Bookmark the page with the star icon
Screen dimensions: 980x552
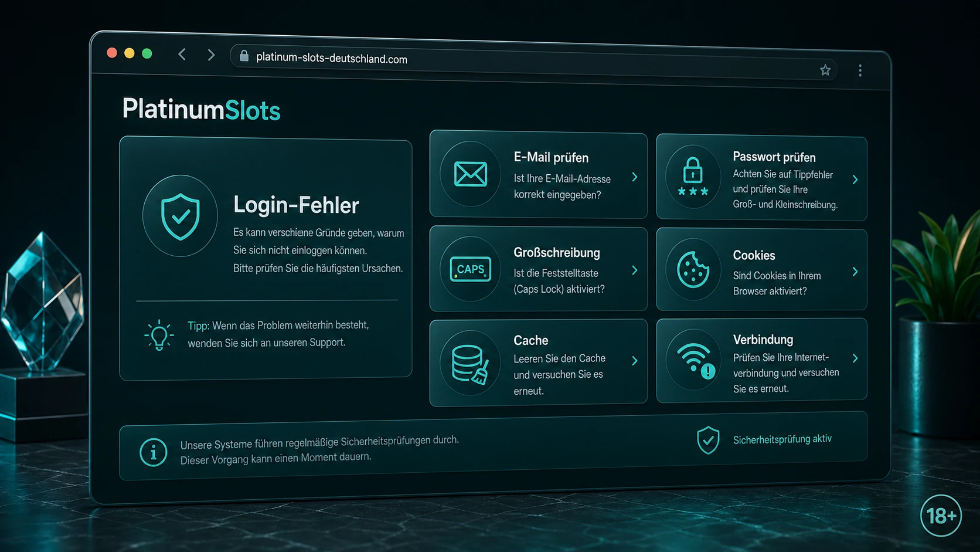click(825, 70)
